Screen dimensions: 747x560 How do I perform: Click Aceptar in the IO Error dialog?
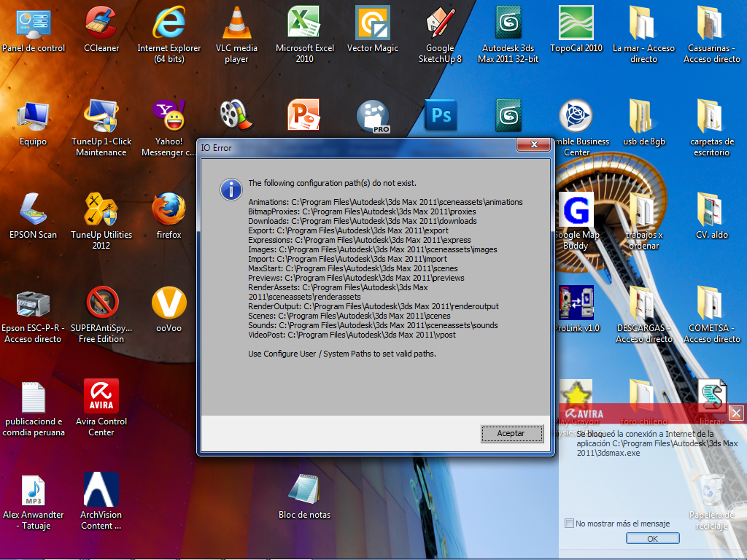511,433
